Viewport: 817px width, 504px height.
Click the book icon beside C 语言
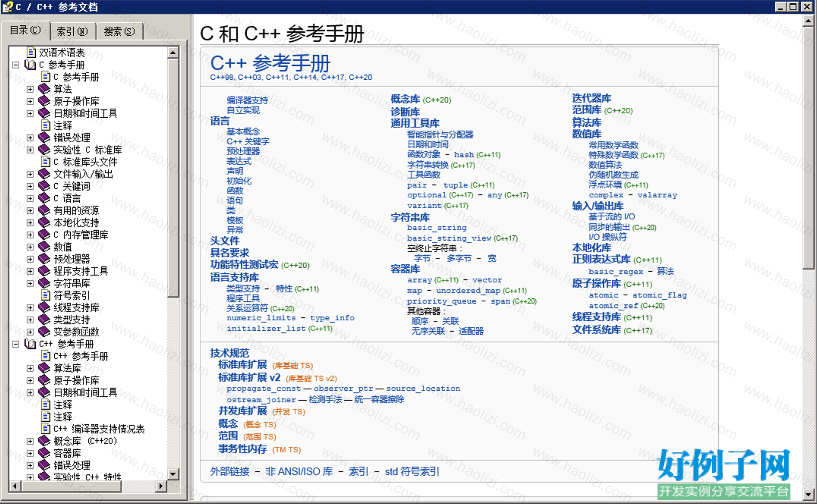[x=44, y=198]
